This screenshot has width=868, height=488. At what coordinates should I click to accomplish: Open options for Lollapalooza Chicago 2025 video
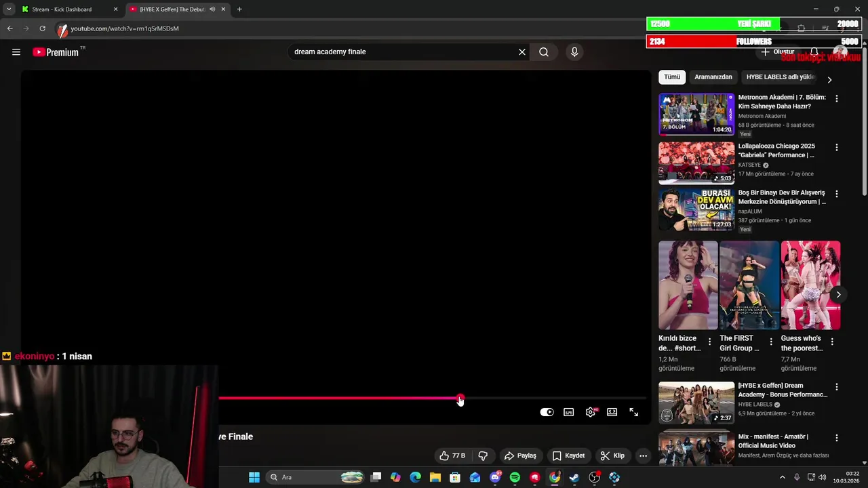tap(836, 148)
